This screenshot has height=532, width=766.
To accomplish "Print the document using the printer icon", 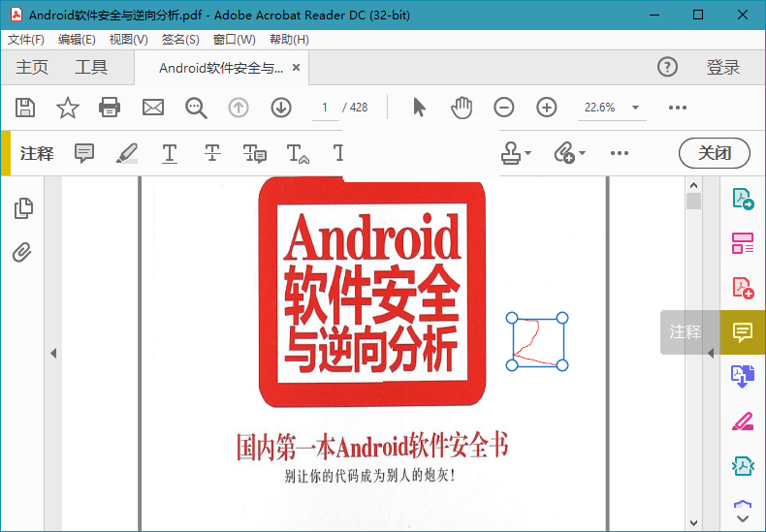I will click(110, 108).
